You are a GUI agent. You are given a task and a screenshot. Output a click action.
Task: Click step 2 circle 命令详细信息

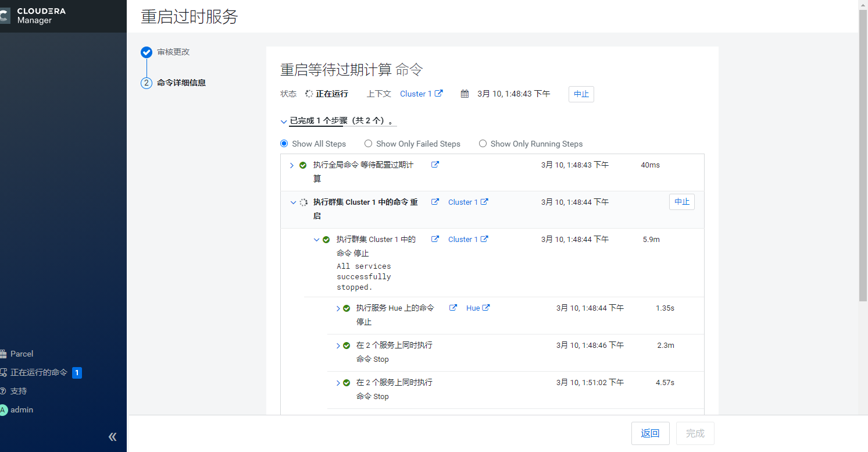147,83
